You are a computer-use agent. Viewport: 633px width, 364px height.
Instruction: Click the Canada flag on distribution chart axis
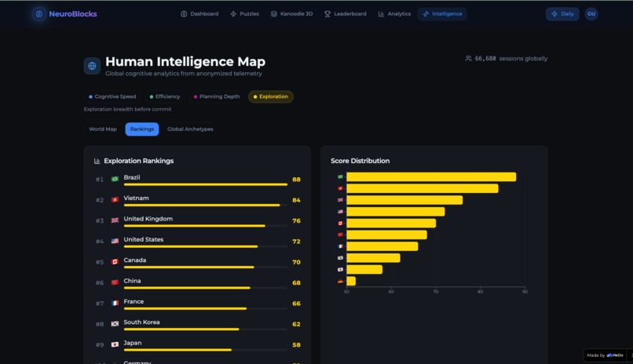340,223
